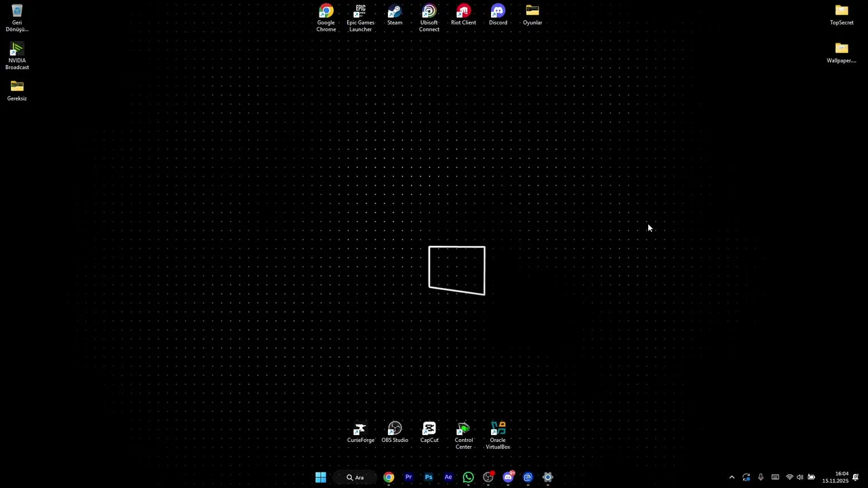868x488 pixels.
Task: Open the Windows Start menu
Action: point(321,477)
